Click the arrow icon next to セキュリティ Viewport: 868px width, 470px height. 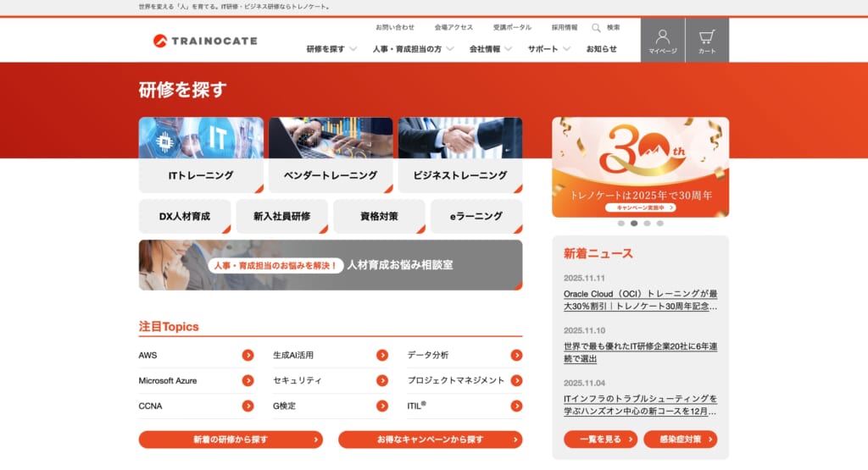(x=382, y=380)
